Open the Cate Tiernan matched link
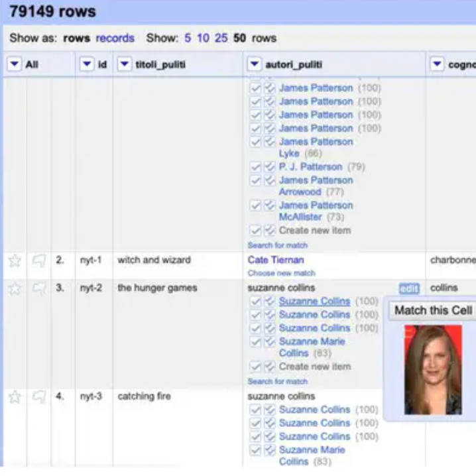The height and width of the screenshot is (476, 476). pyautogui.click(x=275, y=260)
